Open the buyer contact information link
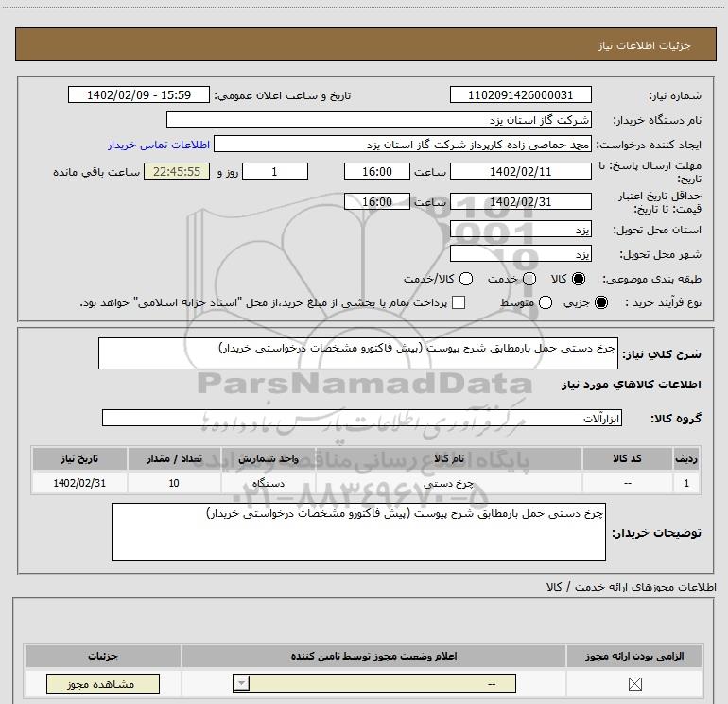This screenshot has width=728, height=704. [x=159, y=145]
